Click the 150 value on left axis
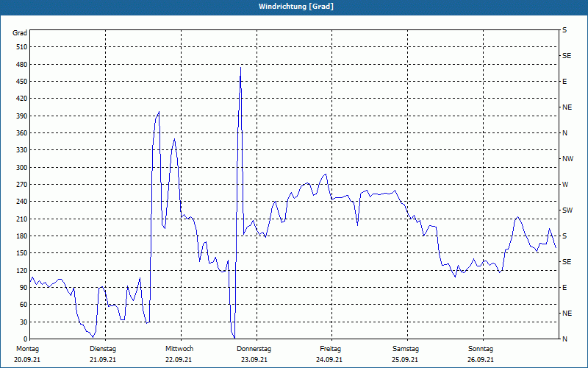This screenshot has height=368, width=588. click(22, 253)
